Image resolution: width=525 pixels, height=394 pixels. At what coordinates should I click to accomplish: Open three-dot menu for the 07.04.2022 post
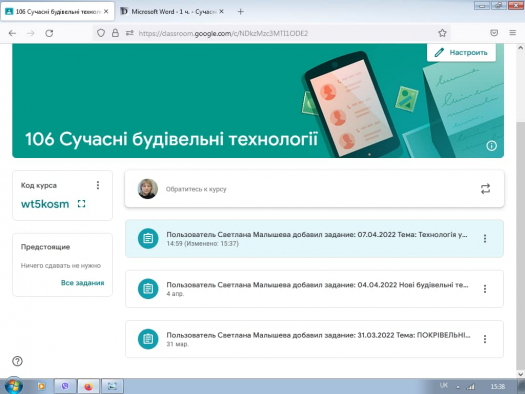[x=485, y=238]
